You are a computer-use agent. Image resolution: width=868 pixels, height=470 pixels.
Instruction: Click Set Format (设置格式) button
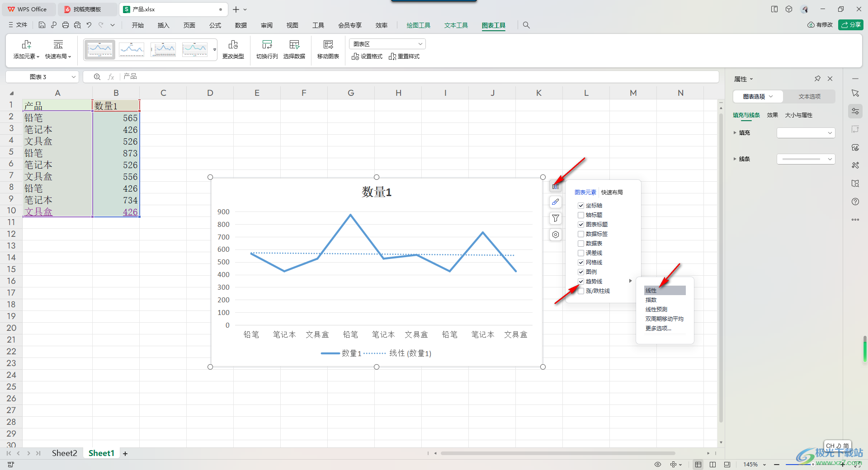[x=367, y=56]
